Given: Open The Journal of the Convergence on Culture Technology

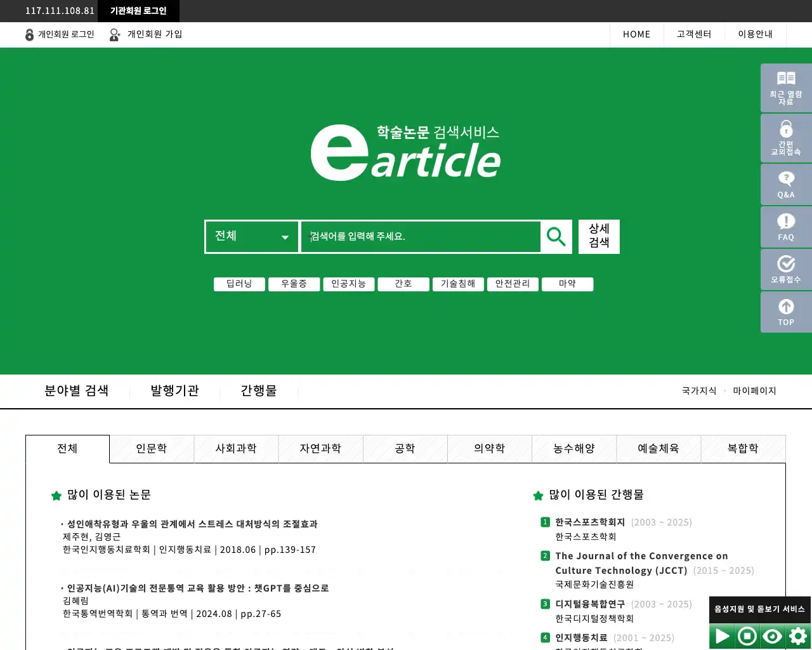Looking at the screenshot, I should click(641, 563).
